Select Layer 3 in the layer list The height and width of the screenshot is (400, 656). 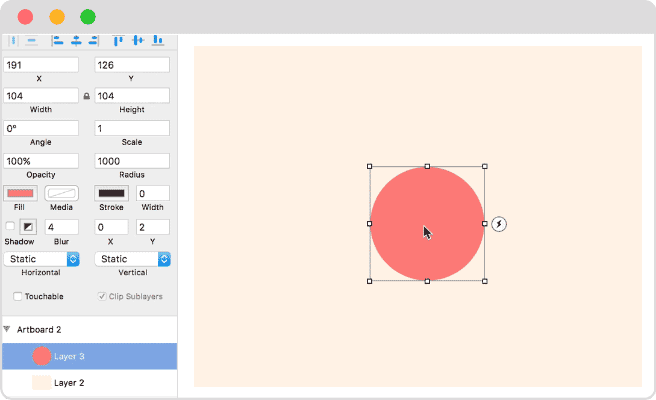click(90, 356)
